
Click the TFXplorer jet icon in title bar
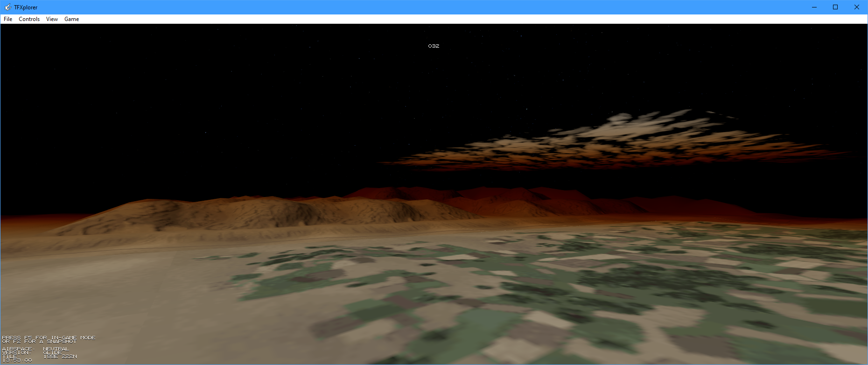[x=7, y=7]
